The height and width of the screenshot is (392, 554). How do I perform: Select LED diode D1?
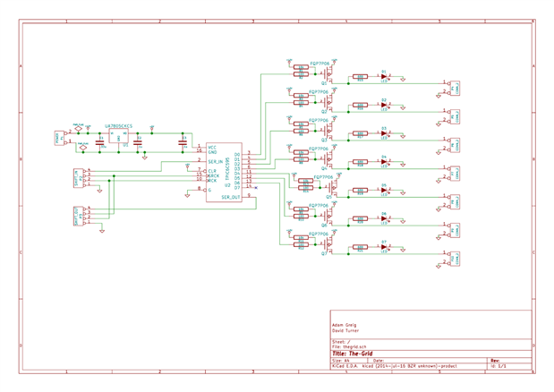[x=384, y=76]
